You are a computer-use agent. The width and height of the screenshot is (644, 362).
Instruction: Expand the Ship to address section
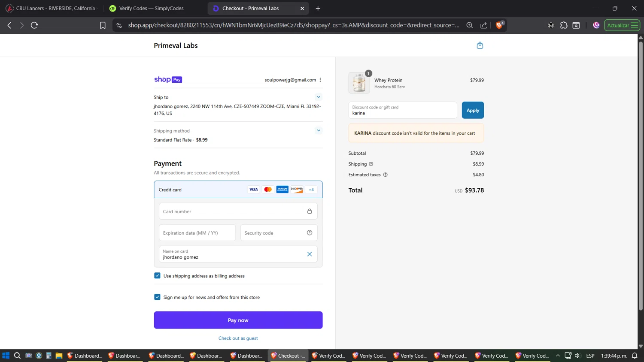(x=319, y=97)
